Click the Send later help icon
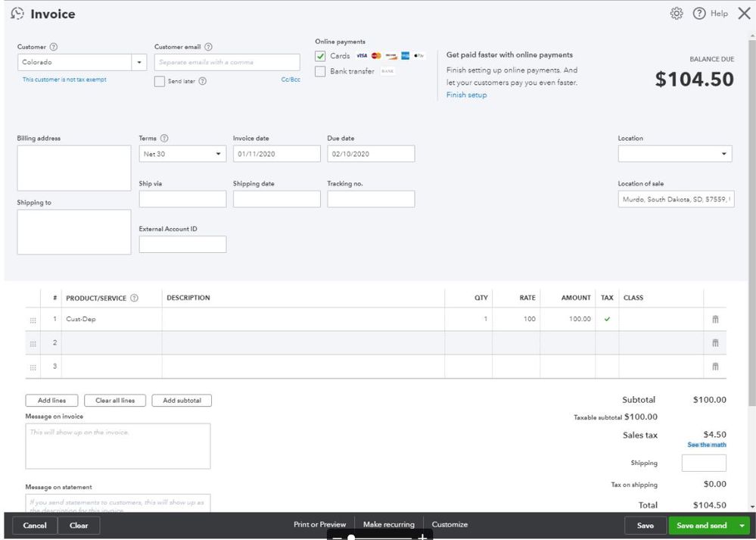 pyautogui.click(x=203, y=81)
